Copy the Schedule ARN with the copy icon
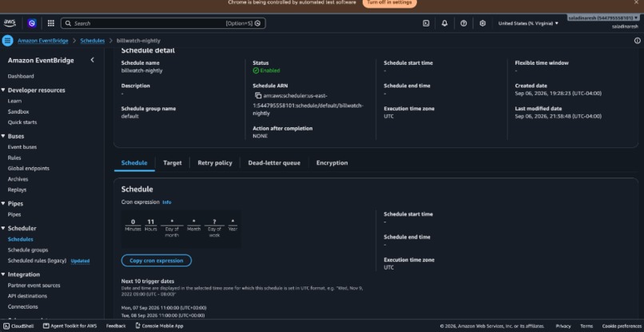This screenshot has height=332, width=644. (258, 95)
